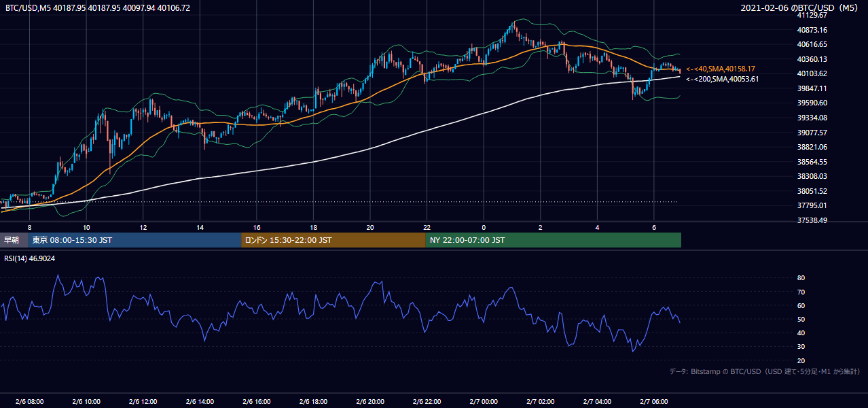Click the bottom time label 2/7 06:00

click(654, 402)
